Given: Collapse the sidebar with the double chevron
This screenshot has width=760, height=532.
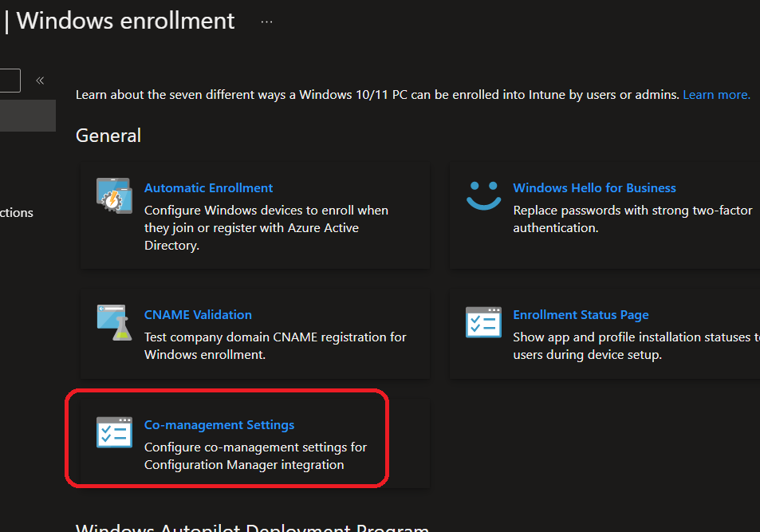Looking at the screenshot, I should coord(40,81).
